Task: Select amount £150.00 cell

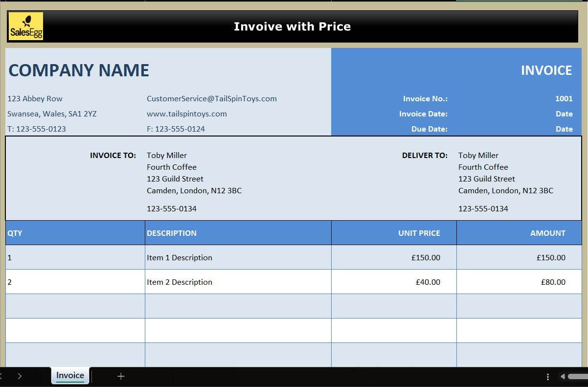Action: pyautogui.click(x=519, y=257)
